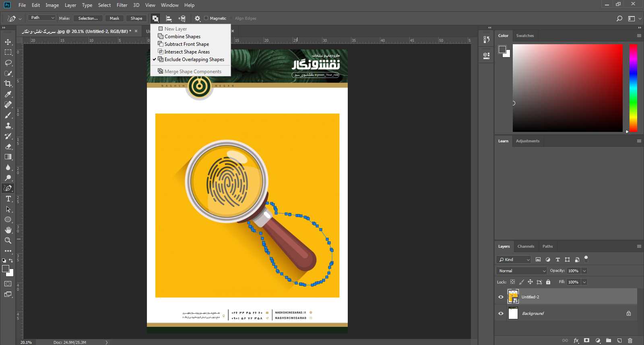This screenshot has height=345, width=644.
Task: Open the Opacity slider dropdown
Action: tap(584, 271)
